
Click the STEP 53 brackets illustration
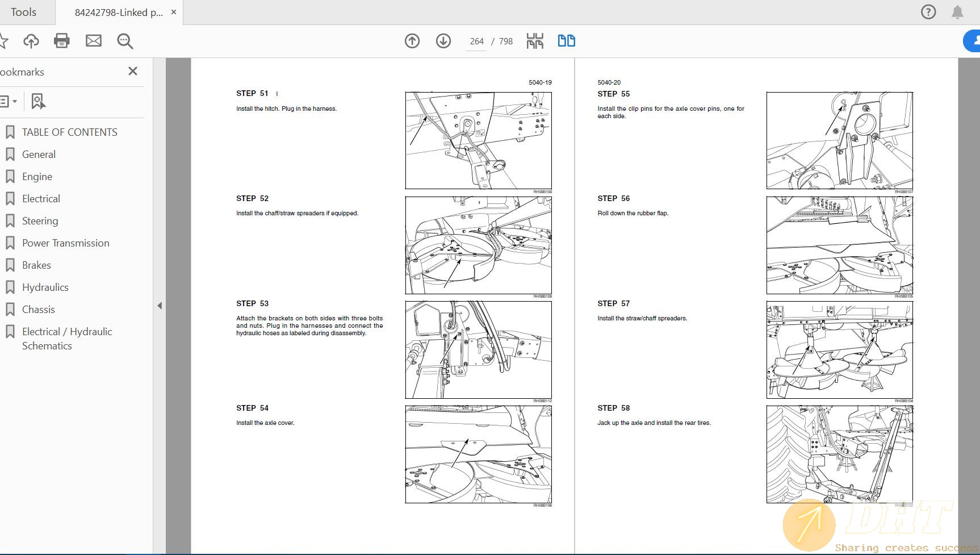(x=478, y=350)
